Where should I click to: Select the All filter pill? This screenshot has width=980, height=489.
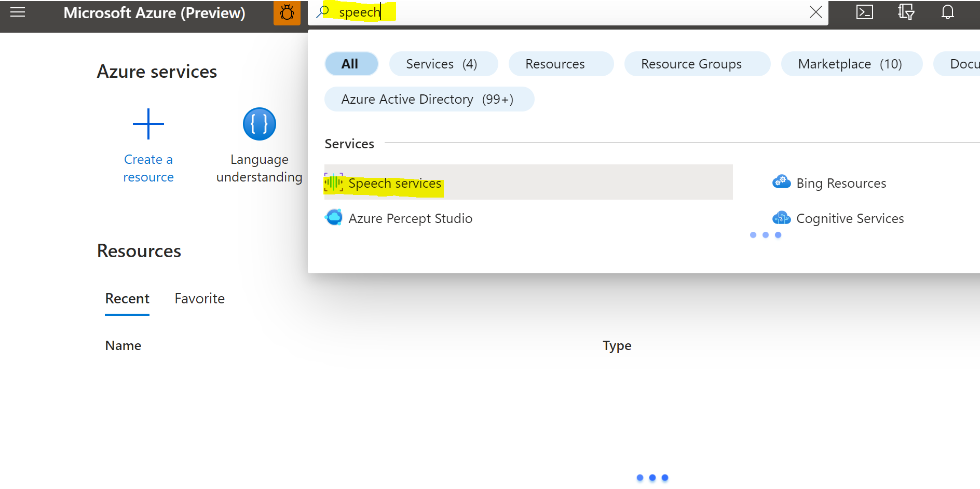click(351, 64)
